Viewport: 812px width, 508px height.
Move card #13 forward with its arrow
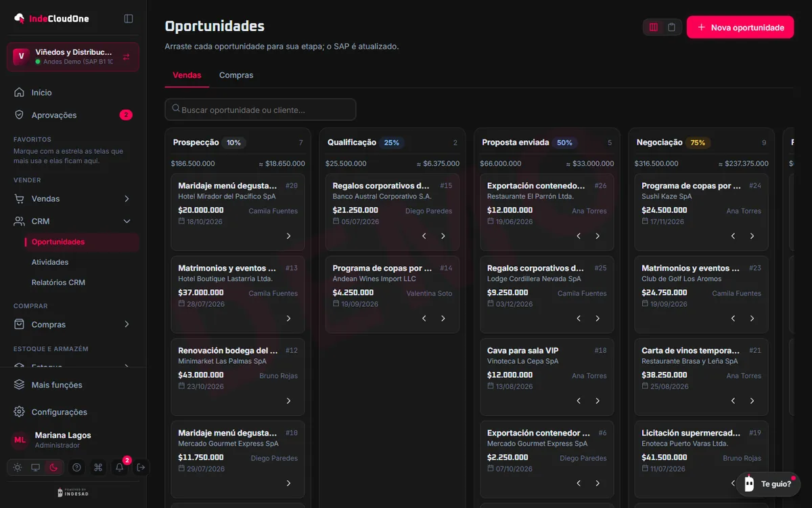(x=288, y=318)
